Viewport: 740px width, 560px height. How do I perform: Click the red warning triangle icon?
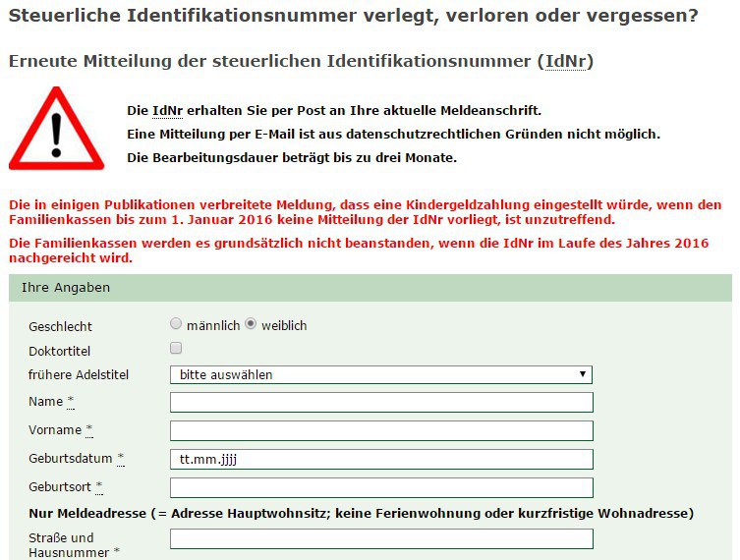click(x=56, y=129)
